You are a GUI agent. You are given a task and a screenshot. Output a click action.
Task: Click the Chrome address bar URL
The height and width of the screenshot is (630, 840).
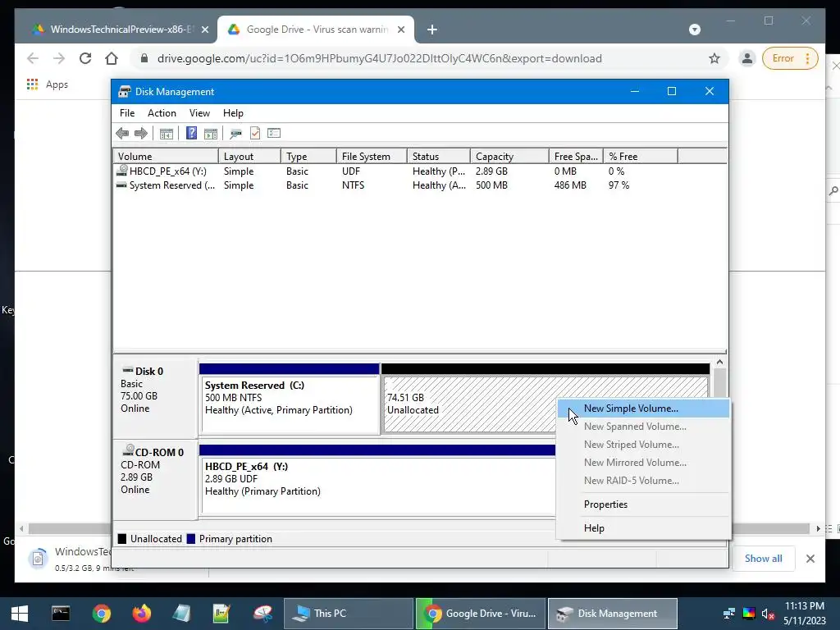tap(379, 58)
